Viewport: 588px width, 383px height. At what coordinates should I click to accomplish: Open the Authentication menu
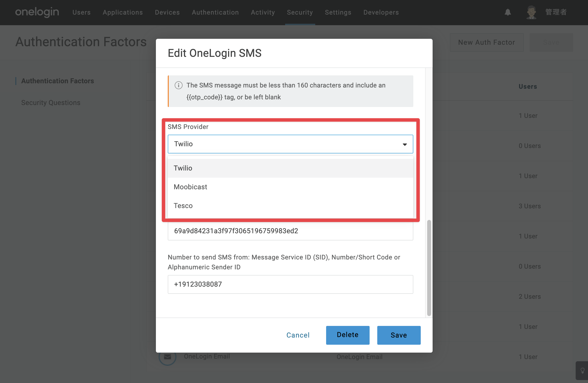click(x=215, y=12)
